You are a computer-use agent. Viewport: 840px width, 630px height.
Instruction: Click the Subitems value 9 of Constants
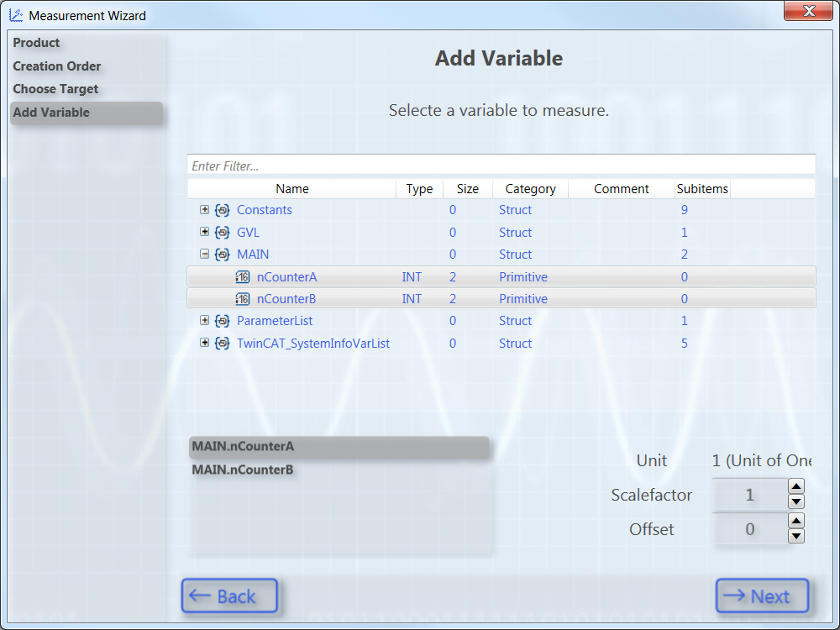point(684,210)
